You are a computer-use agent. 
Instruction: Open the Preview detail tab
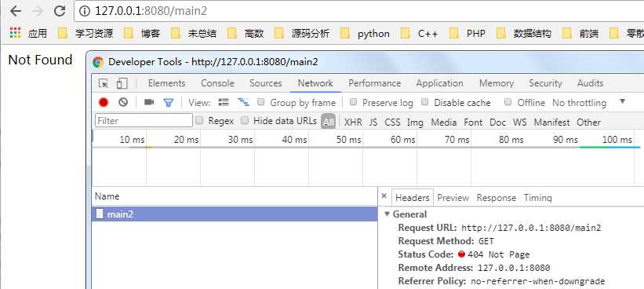coord(453,198)
